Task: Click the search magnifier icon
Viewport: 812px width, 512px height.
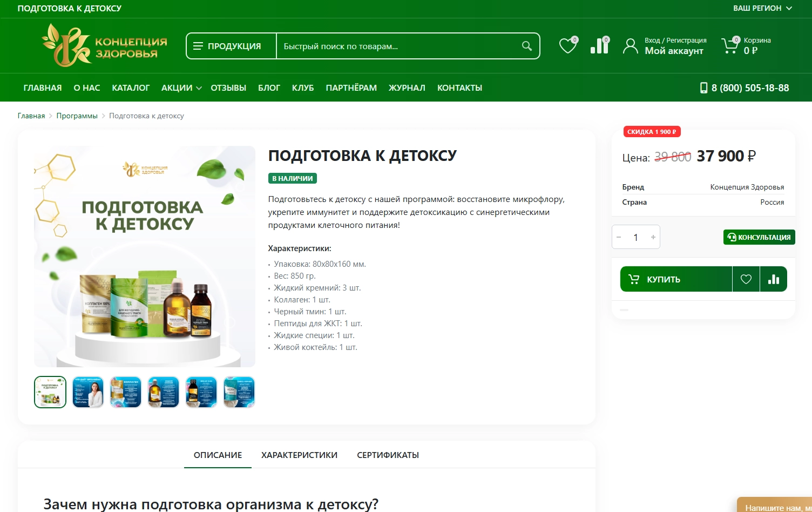Action: [x=526, y=46]
